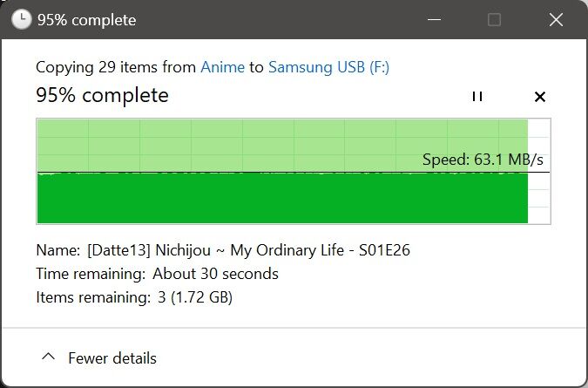Viewport: 588px width, 388px height.
Task: Close the copy dialog window
Action: (x=556, y=19)
